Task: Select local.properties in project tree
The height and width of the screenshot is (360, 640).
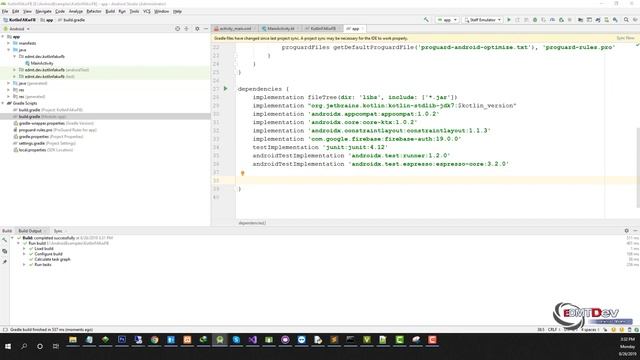Action: coord(43,150)
